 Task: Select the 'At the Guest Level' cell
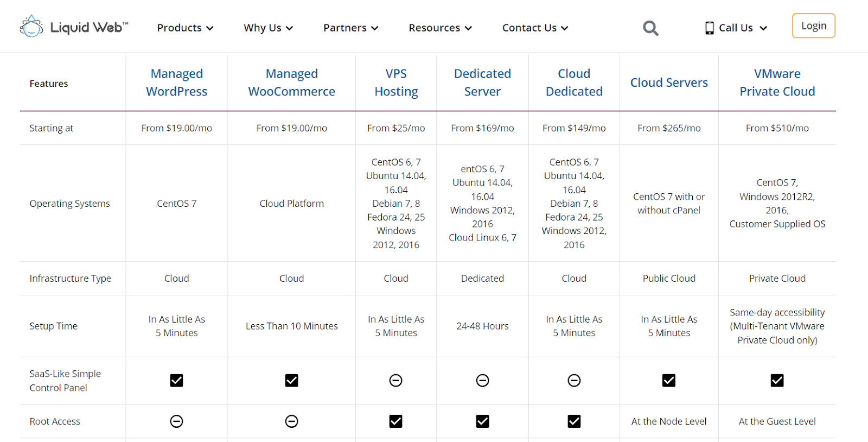pyautogui.click(x=777, y=421)
